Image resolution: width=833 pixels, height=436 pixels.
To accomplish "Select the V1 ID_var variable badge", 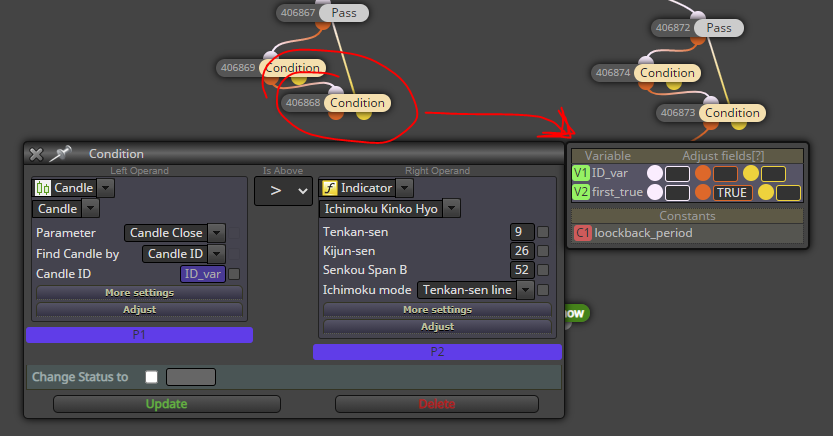I will (581, 173).
